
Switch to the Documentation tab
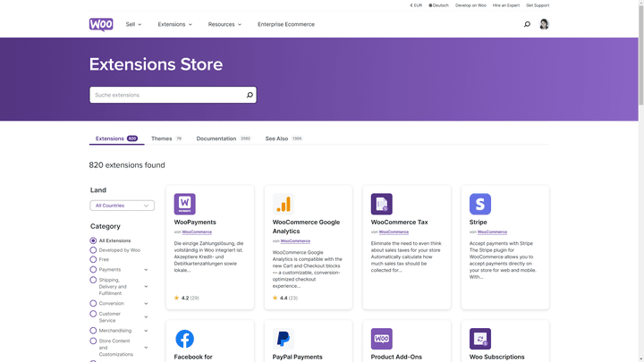click(x=224, y=139)
